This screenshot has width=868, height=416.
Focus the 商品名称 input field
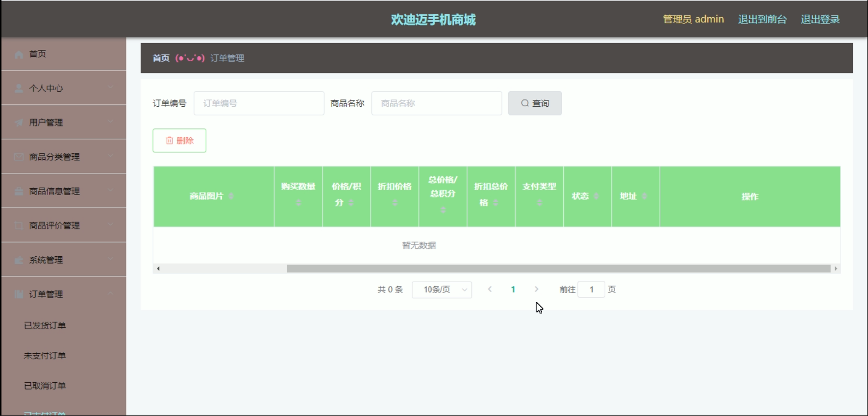(437, 103)
